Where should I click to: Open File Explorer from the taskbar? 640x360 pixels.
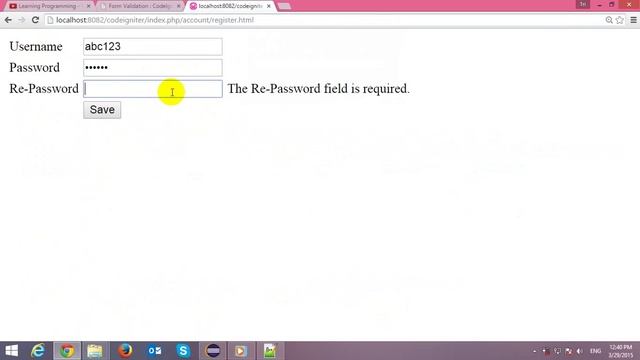click(x=95, y=351)
